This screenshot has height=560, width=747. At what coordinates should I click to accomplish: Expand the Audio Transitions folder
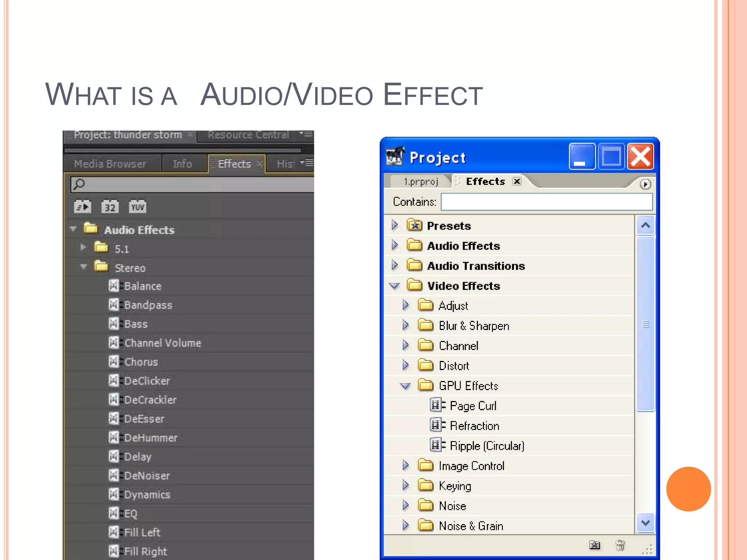tap(395, 265)
